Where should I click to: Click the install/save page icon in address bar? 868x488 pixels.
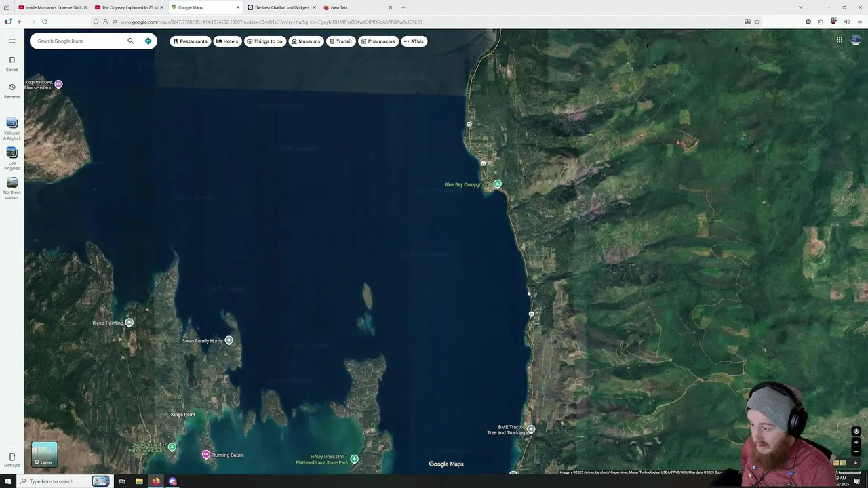point(747,22)
